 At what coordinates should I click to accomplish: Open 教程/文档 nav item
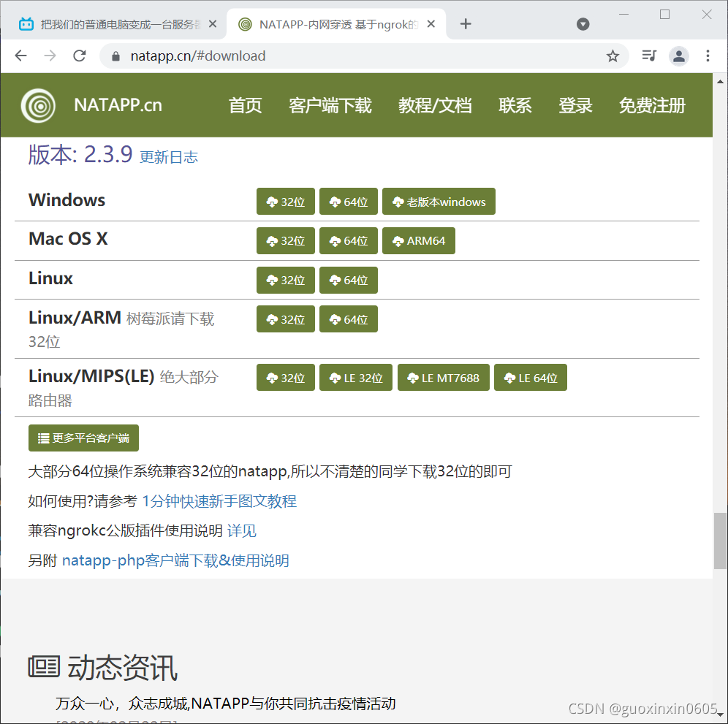(435, 106)
